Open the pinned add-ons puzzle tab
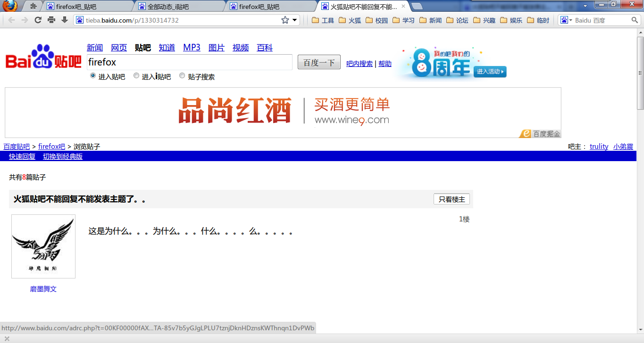Image resolution: width=644 pixels, height=343 pixels. [33, 7]
